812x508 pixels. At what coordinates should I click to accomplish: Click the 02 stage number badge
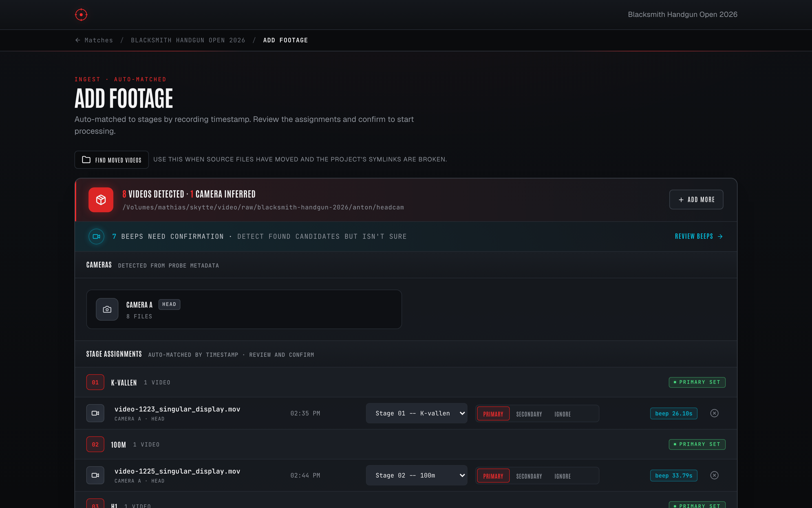coord(95,444)
